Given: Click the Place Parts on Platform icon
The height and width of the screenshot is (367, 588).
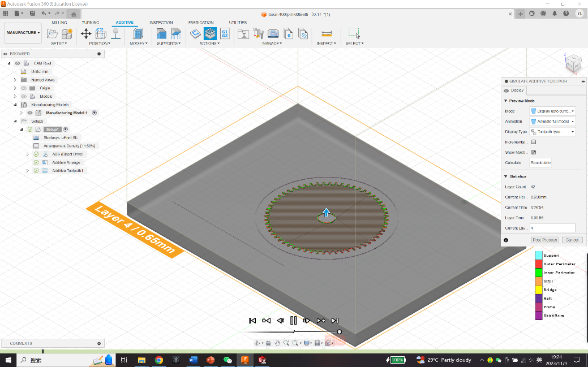Looking at the screenshot, I should click(116, 34).
